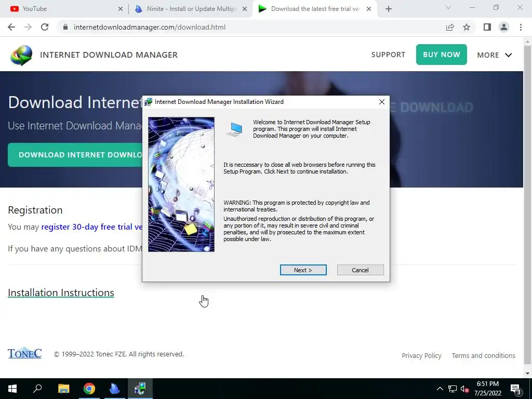Share this page icon
The height and width of the screenshot is (399, 532).
450,27
